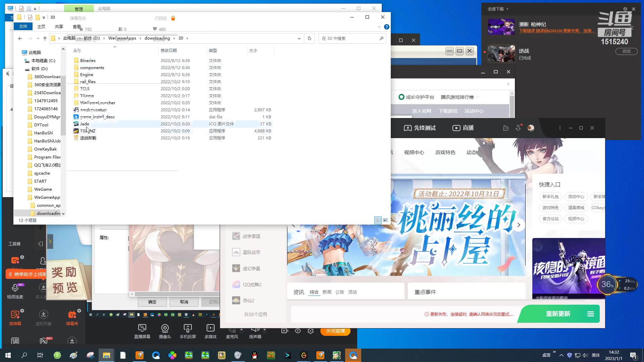Switch to 新闻 news tab
This screenshot has width=644, height=362.
[x=327, y=292]
